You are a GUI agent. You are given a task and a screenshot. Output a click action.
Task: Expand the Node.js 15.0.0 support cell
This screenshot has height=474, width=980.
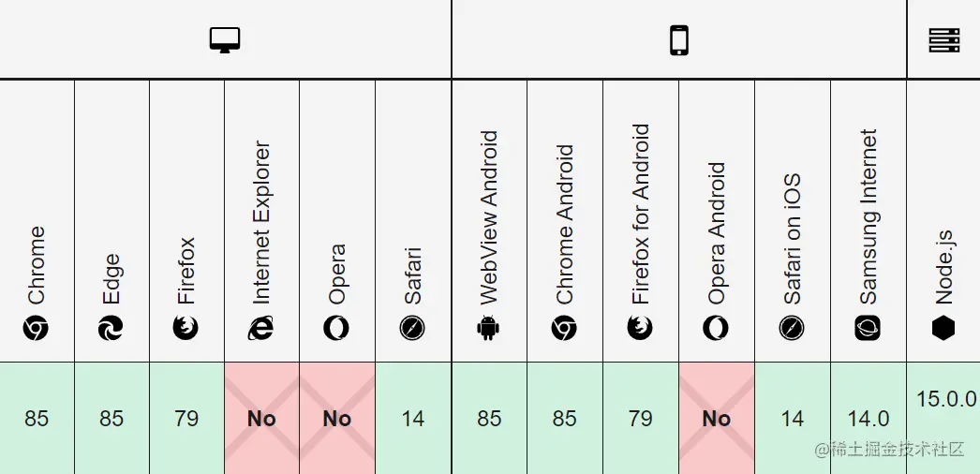[x=943, y=418]
